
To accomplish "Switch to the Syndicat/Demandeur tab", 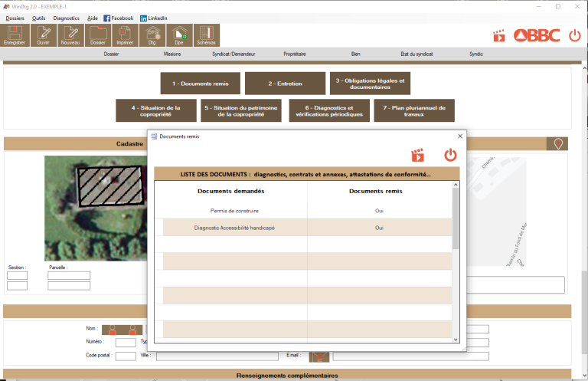I will pyautogui.click(x=234, y=54).
